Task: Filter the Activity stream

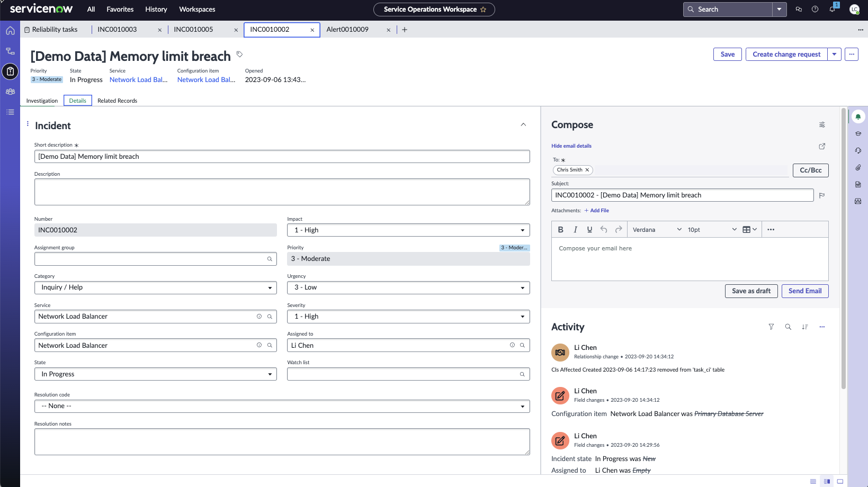Action: tap(771, 327)
